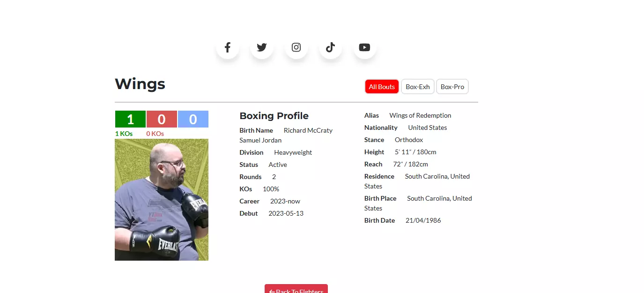Click the 'Active' status value

point(278,165)
